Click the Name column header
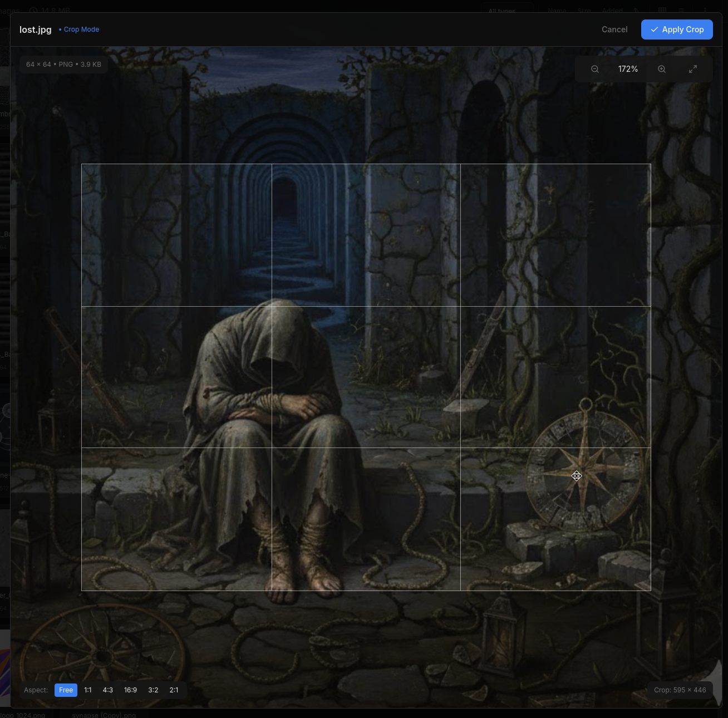Image resolution: width=728 pixels, height=718 pixels. [557, 11]
